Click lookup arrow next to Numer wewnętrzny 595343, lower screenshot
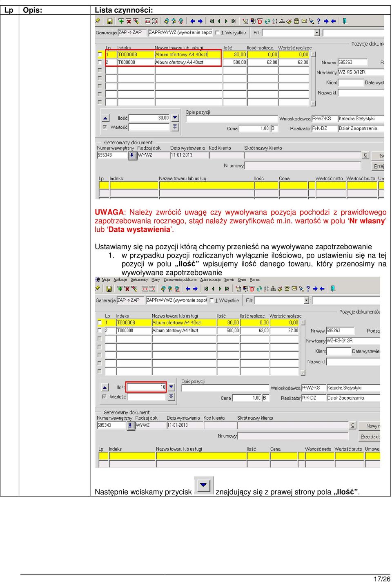Image resolution: width=392 pixels, height=582 pixels. (131, 426)
